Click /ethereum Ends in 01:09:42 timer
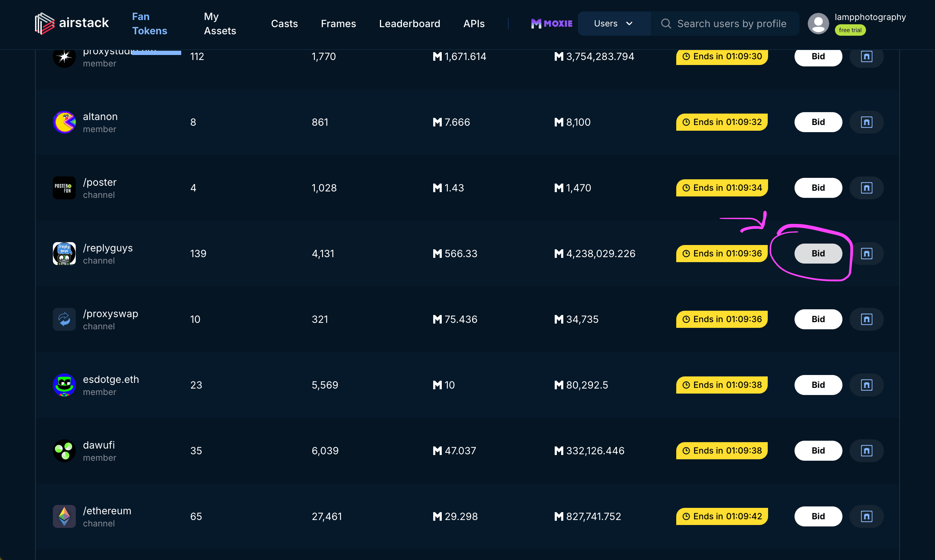Viewport: 935px width, 560px height. pyautogui.click(x=722, y=516)
